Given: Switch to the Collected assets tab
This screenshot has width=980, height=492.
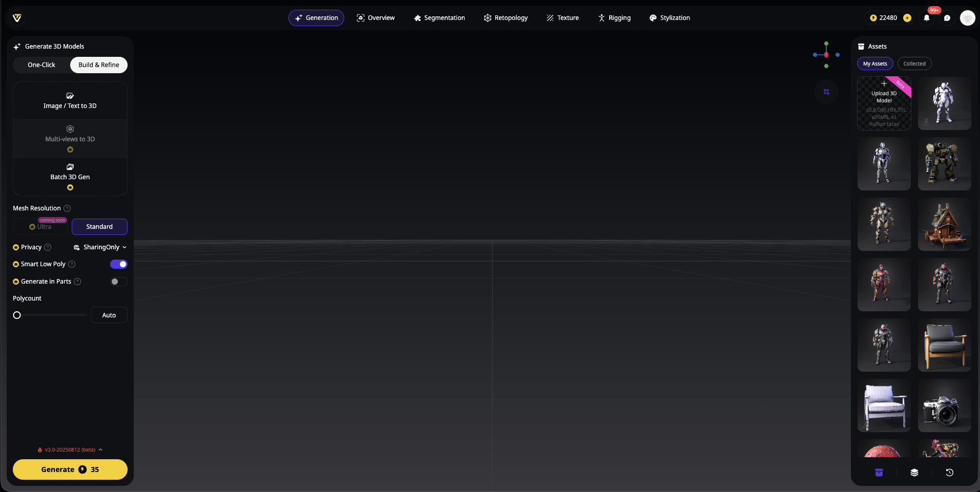Looking at the screenshot, I should pos(914,63).
